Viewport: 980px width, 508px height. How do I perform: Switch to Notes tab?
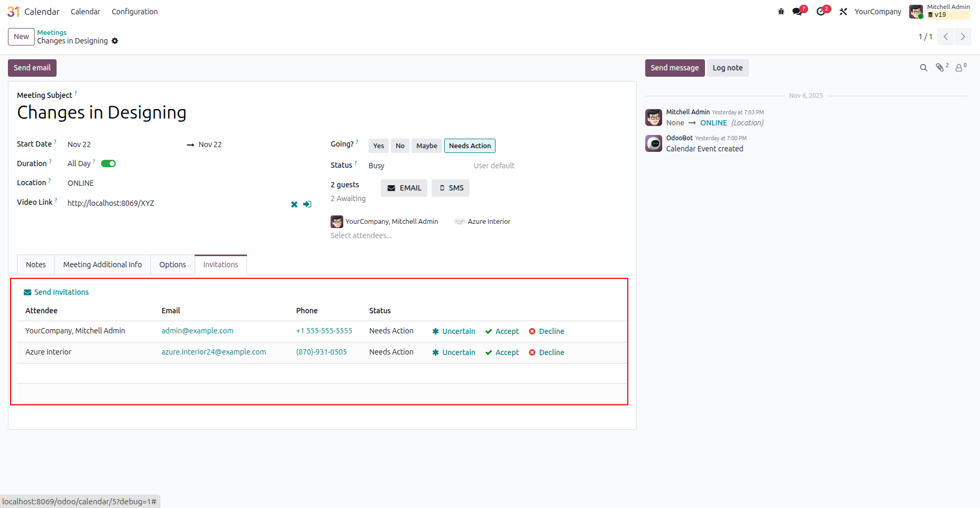(36, 265)
